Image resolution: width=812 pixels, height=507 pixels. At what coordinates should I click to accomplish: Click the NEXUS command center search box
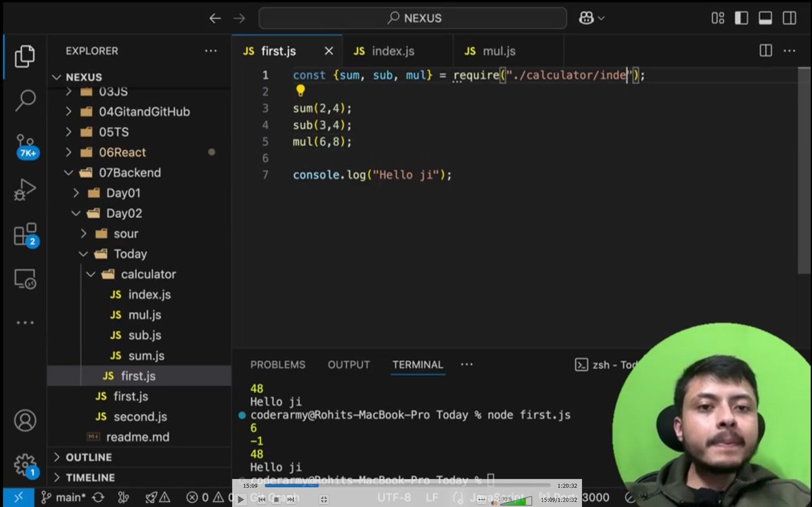[x=413, y=18]
